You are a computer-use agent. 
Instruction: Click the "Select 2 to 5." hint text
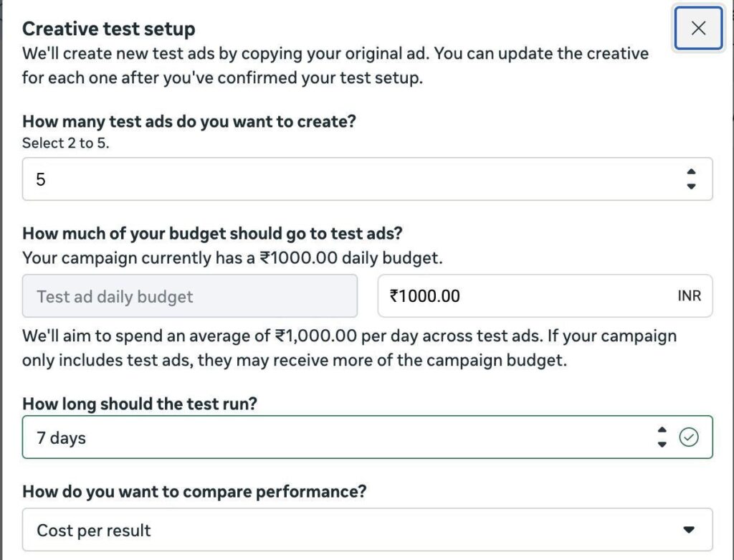65,143
